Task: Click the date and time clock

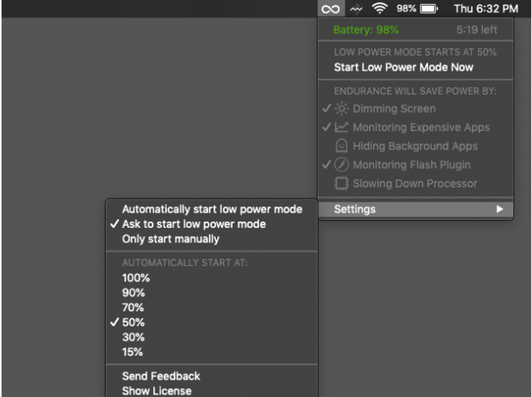Action: coord(485,9)
